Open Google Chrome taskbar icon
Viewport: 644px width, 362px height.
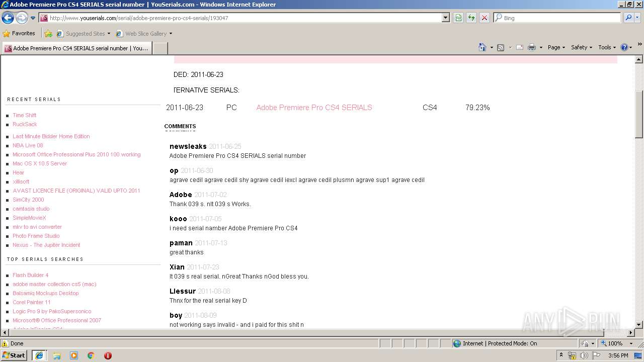91,355
